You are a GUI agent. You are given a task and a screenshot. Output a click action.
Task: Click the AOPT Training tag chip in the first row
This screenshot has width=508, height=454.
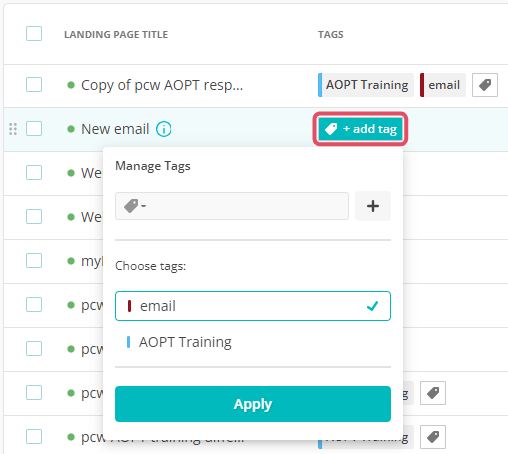tap(366, 85)
